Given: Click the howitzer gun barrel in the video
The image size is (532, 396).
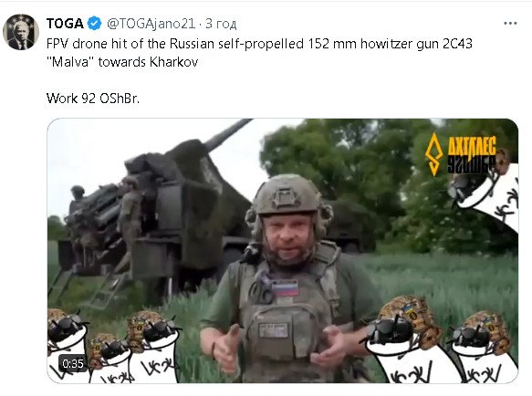Looking at the screenshot, I should pyautogui.click(x=225, y=135).
